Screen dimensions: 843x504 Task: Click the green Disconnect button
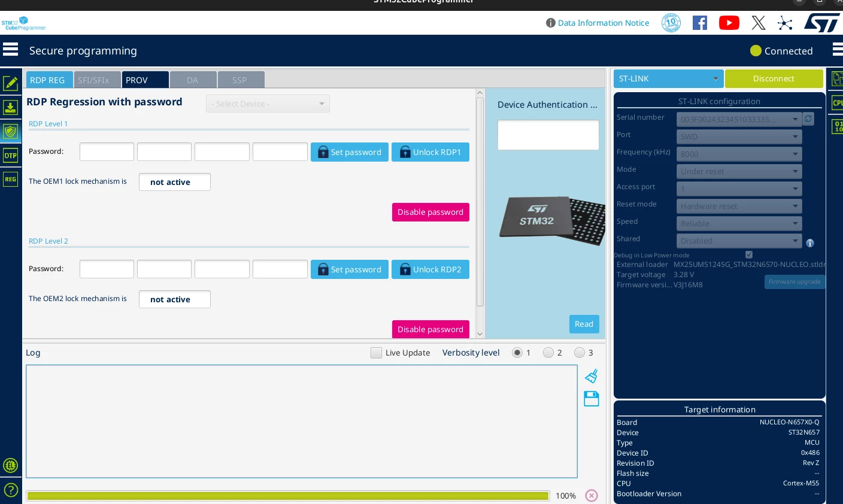[x=774, y=78]
